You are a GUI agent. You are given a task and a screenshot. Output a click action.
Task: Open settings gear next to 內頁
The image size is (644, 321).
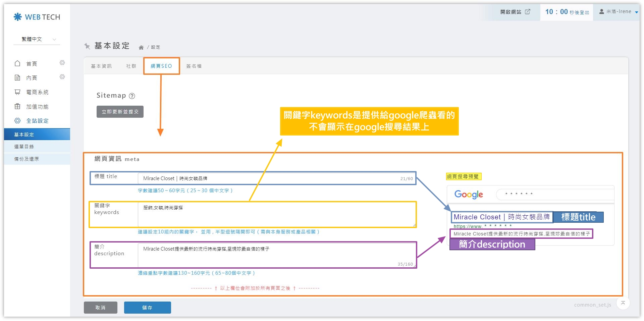point(62,77)
